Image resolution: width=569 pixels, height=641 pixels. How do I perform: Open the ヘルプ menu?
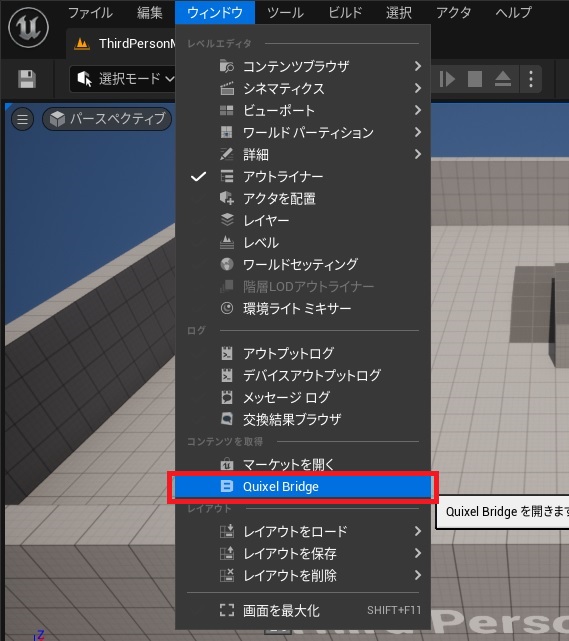pos(513,13)
